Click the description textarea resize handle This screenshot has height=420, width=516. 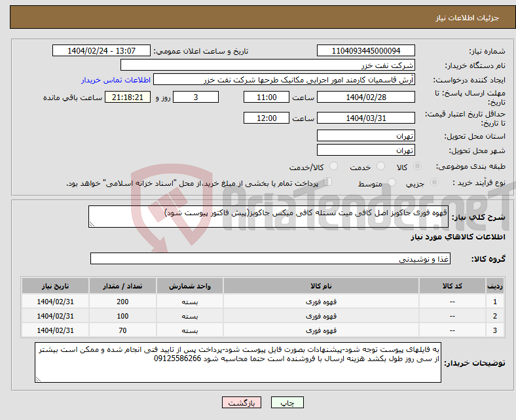pyautogui.click(x=92, y=224)
